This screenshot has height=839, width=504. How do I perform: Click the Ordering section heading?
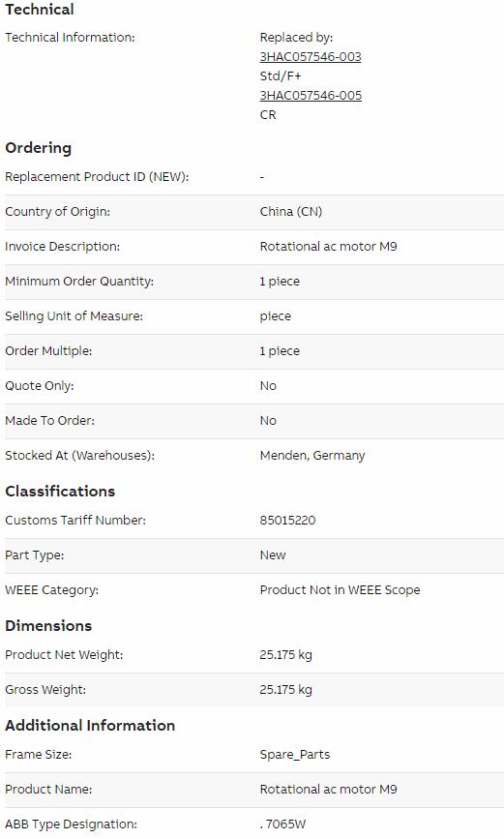point(38,148)
